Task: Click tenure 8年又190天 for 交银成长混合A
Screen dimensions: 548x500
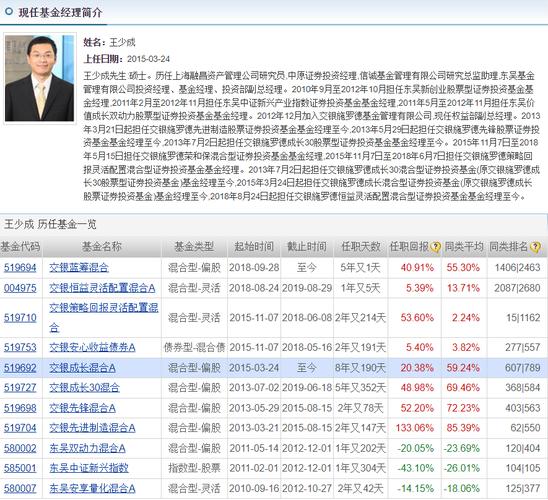Action: point(360,368)
